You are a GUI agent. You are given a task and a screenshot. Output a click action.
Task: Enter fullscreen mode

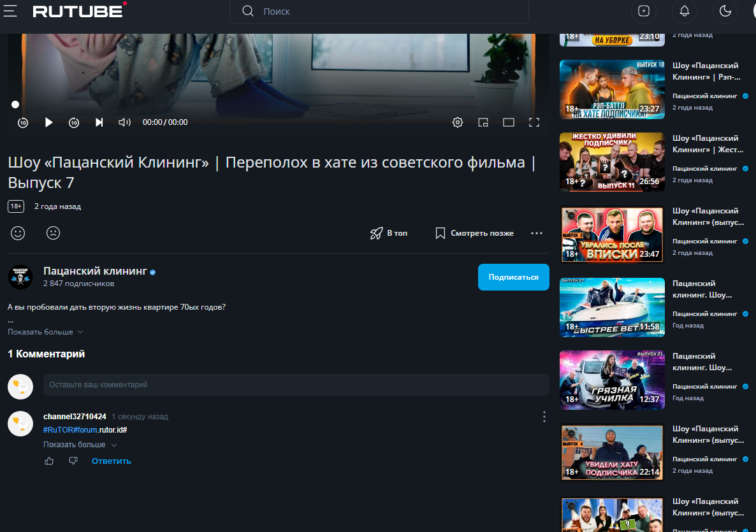(534, 122)
